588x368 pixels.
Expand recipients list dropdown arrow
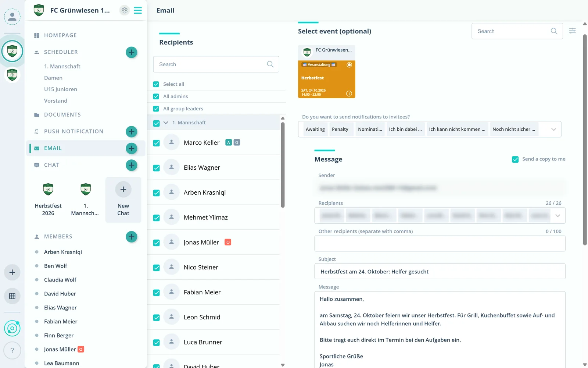[557, 216]
